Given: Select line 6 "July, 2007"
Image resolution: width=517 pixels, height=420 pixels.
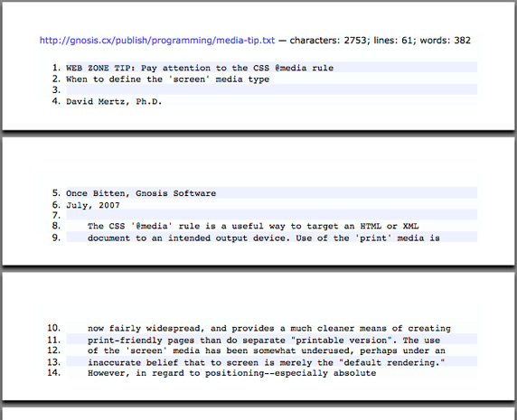Looking at the screenshot, I should point(271,204).
